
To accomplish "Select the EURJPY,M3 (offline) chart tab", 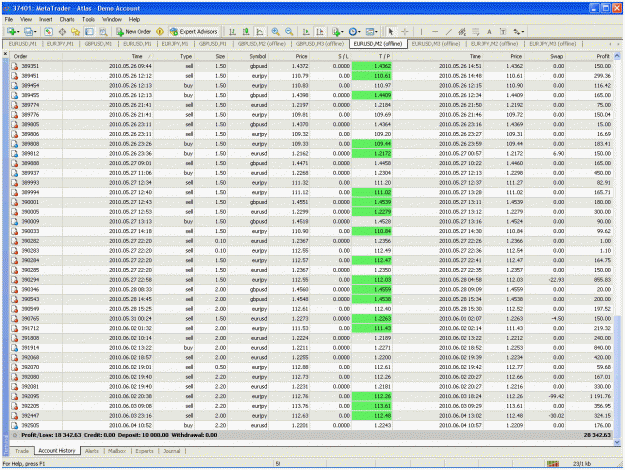I will [552, 43].
